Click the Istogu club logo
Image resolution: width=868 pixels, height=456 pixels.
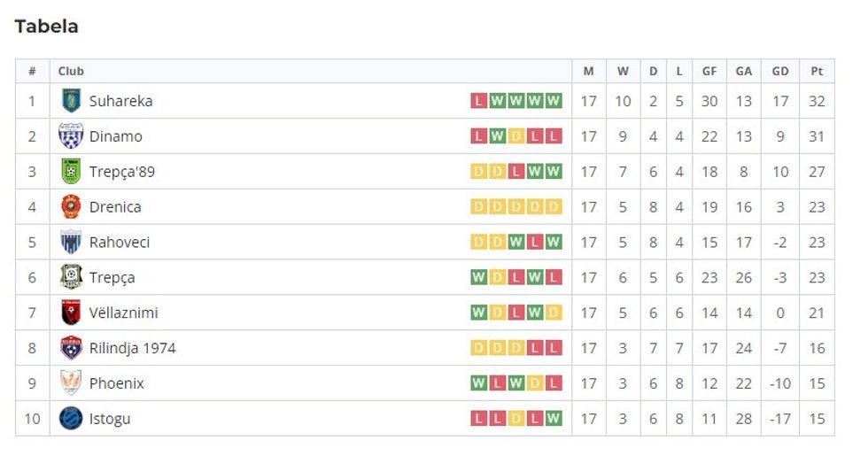[x=71, y=419]
